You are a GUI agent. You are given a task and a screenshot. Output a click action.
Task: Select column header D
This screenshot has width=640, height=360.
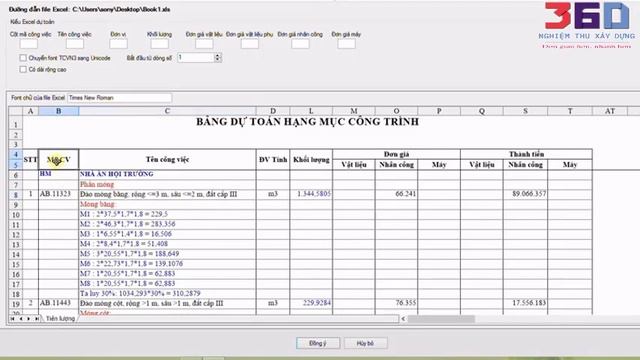[273, 111]
